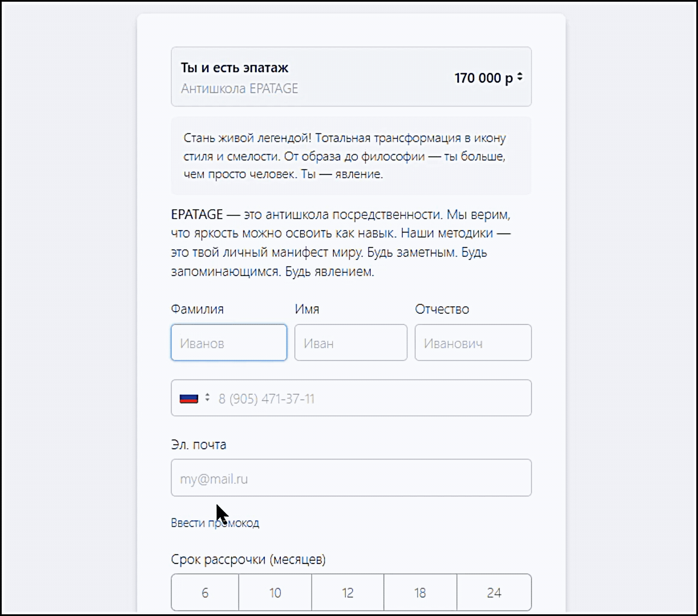Choose the 10-month installment term
The width and height of the screenshot is (698, 616).
pos(275,592)
